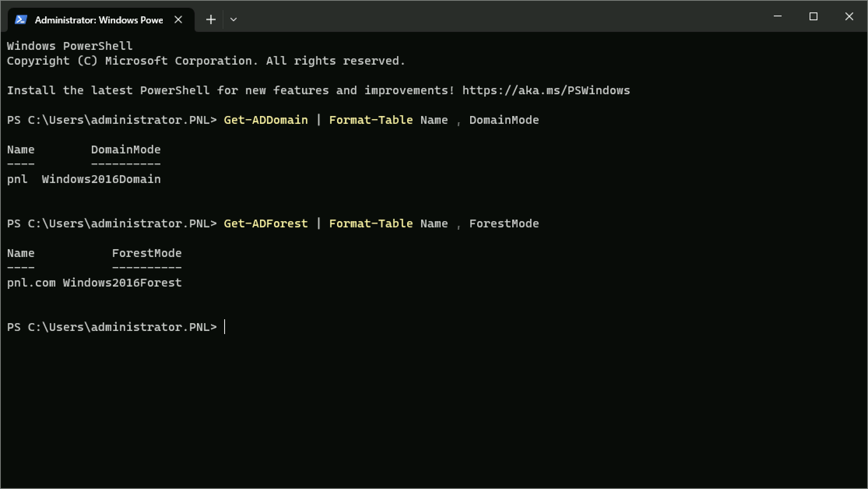Open the https://aka.ms/PSWindows link
The image size is (868, 489).
click(546, 90)
